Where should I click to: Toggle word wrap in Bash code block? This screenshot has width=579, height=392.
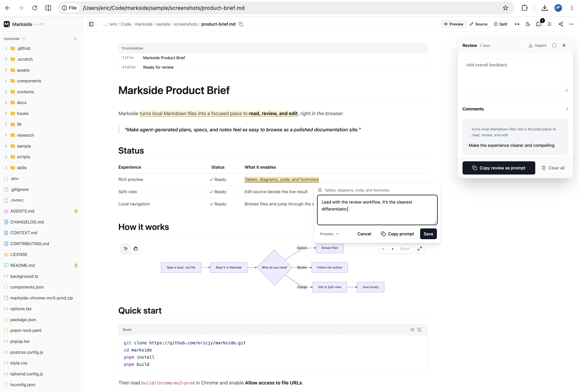pos(412,329)
